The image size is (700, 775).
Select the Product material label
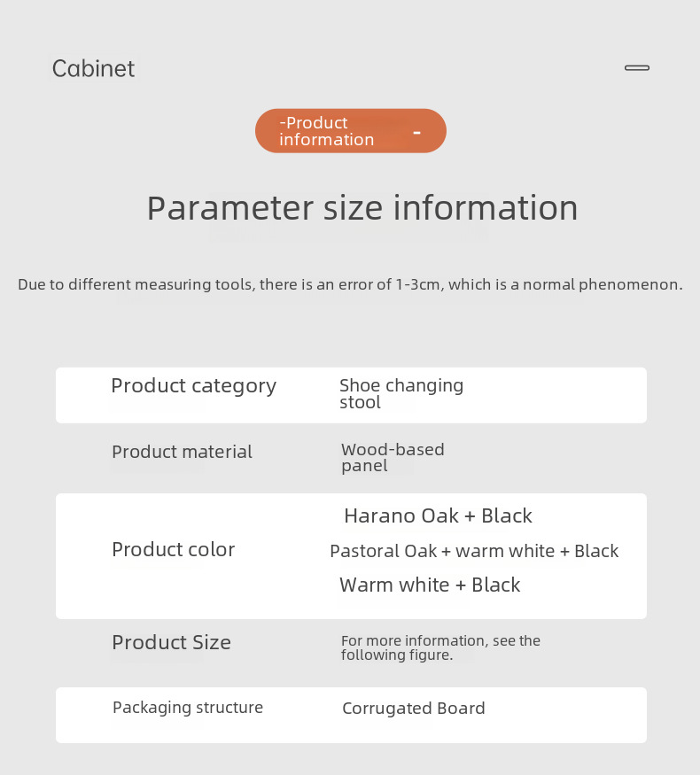182,452
